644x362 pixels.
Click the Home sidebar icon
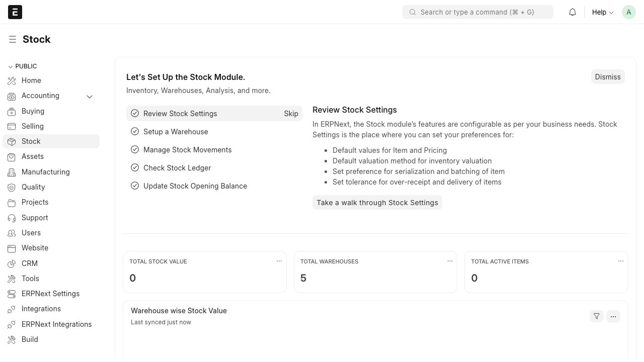click(12, 80)
